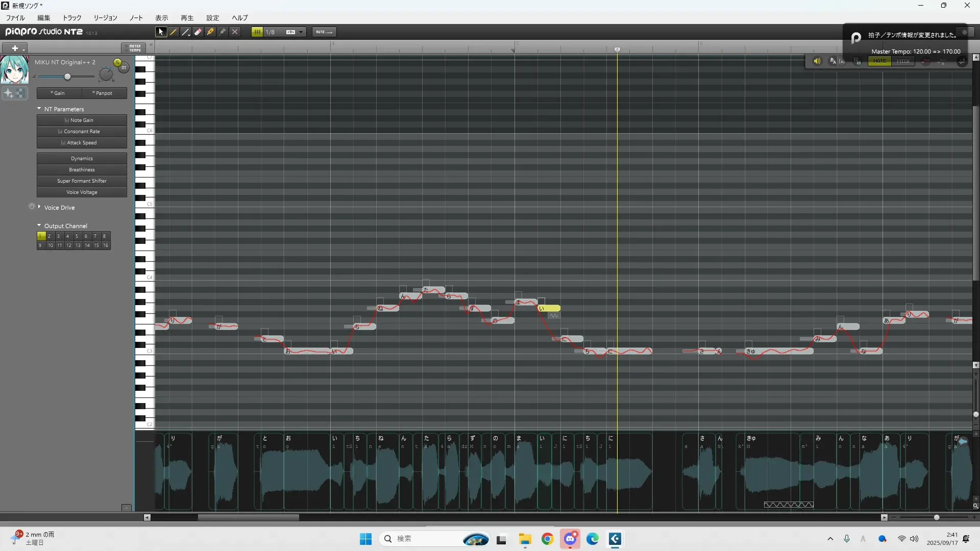980x551 pixels.
Task: Click the Breathiness parameter button
Action: [x=82, y=170]
